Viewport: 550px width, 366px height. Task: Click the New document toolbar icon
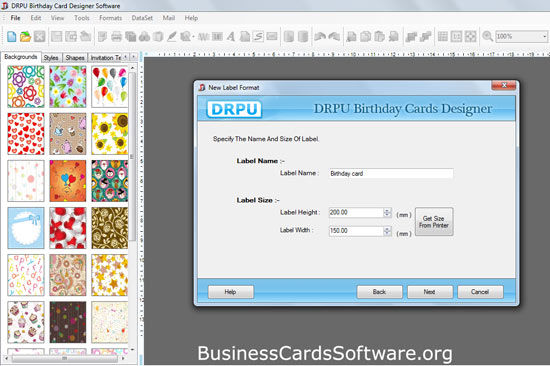coord(12,36)
